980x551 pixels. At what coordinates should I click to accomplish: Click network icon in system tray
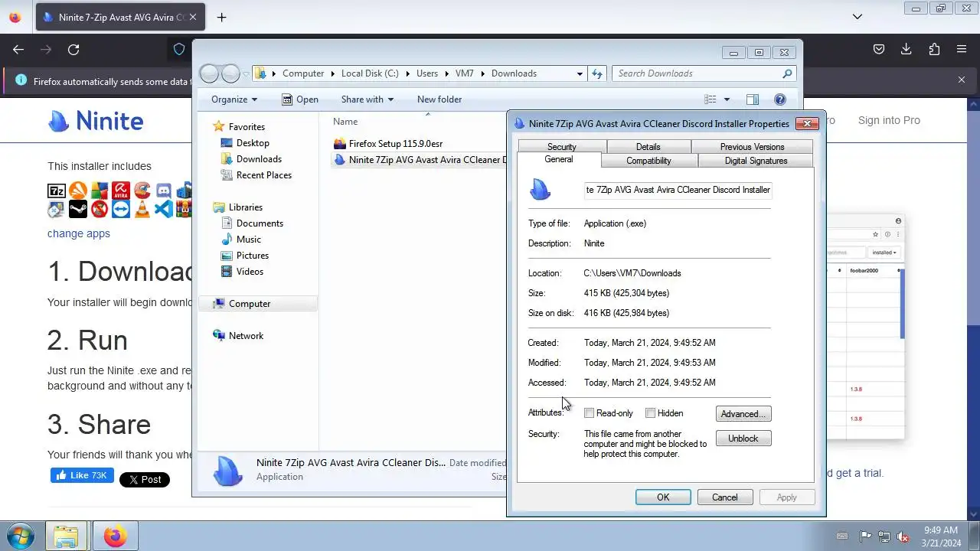[x=884, y=536]
